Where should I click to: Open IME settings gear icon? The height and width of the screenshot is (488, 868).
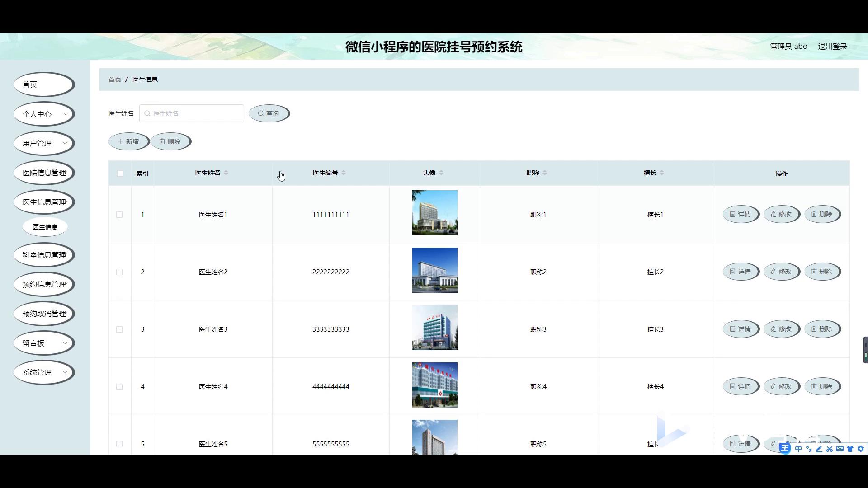861,449
